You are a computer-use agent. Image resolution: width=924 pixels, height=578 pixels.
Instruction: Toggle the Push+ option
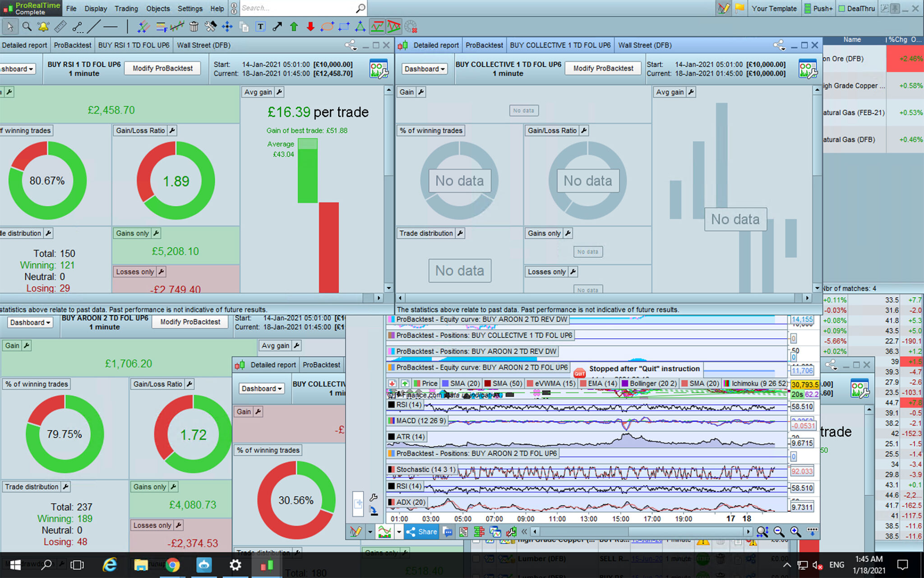click(818, 9)
